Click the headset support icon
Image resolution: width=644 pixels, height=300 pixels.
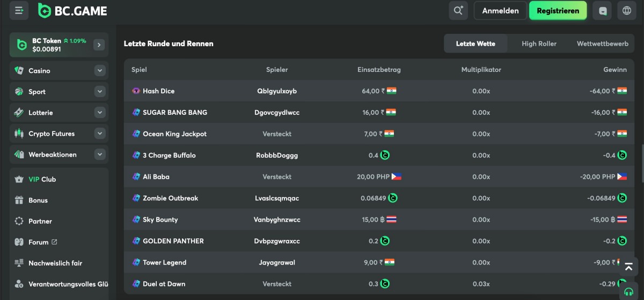coord(627,292)
